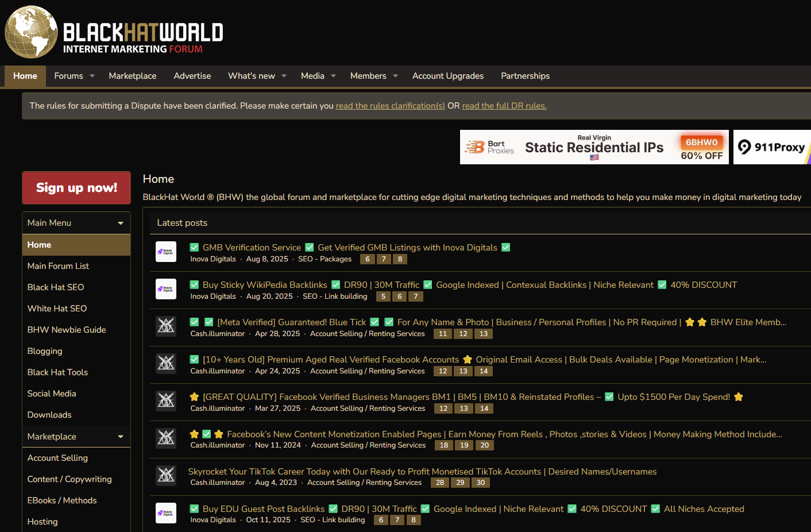Open avatar beside Buy EDU Guest Post Backlinks
Screen dimensions: 811x532
pyautogui.click(x=166, y=513)
